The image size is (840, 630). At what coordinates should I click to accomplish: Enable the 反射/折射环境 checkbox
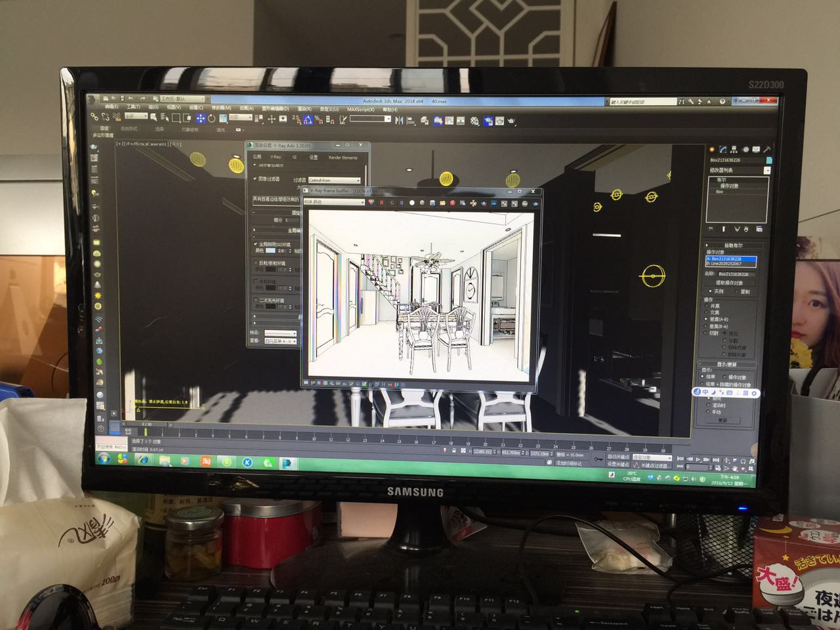255,263
